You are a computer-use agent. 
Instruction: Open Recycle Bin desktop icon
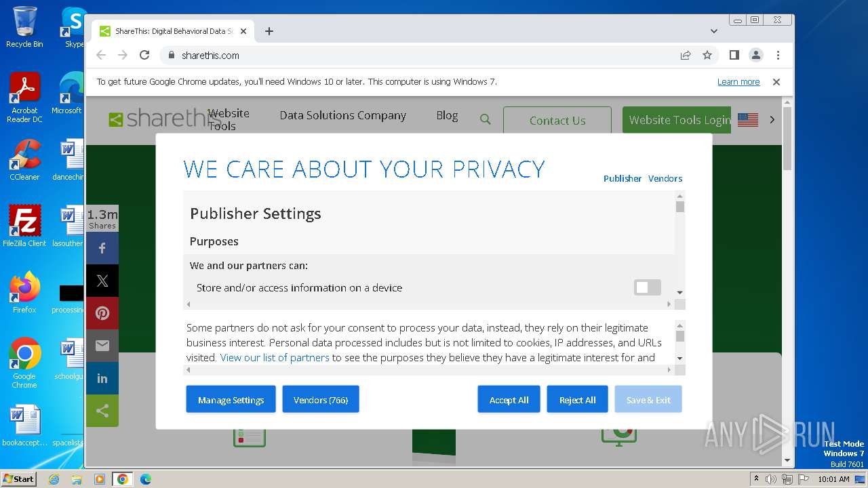pos(24,27)
